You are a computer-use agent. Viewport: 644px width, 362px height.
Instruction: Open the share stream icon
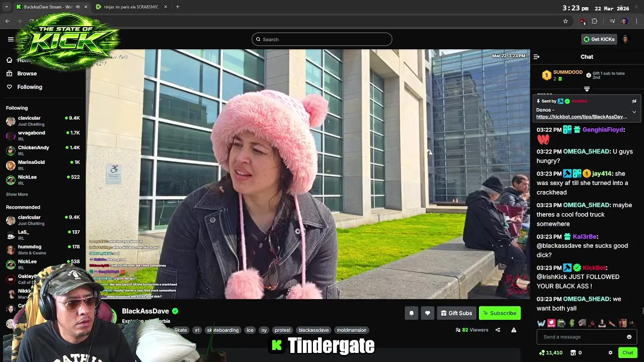498,330
